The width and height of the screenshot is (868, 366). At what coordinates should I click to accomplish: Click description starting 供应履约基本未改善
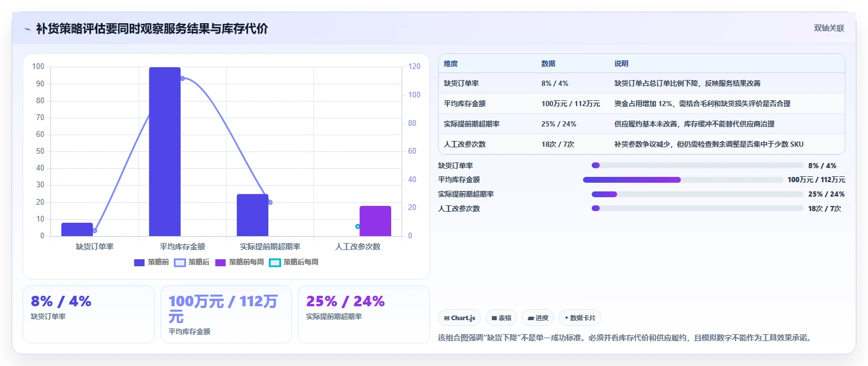(x=694, y=124)
